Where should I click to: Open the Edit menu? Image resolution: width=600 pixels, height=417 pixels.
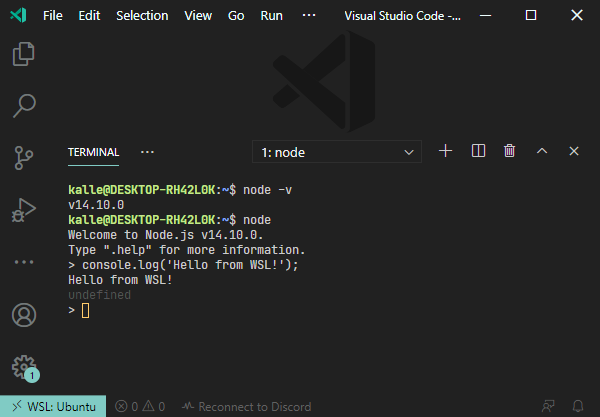89,16
